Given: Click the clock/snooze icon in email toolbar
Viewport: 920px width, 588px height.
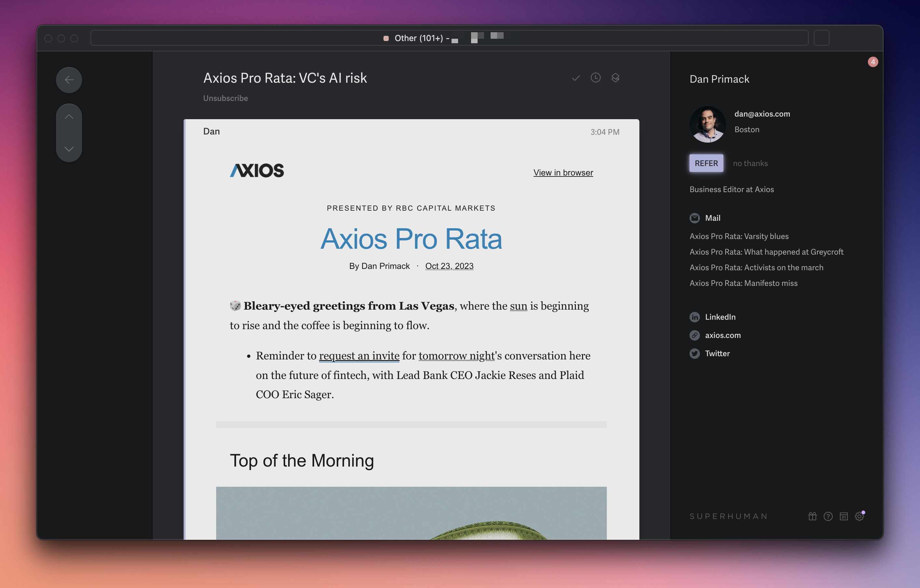Looking at the screenshot, I should coord(595,77).
